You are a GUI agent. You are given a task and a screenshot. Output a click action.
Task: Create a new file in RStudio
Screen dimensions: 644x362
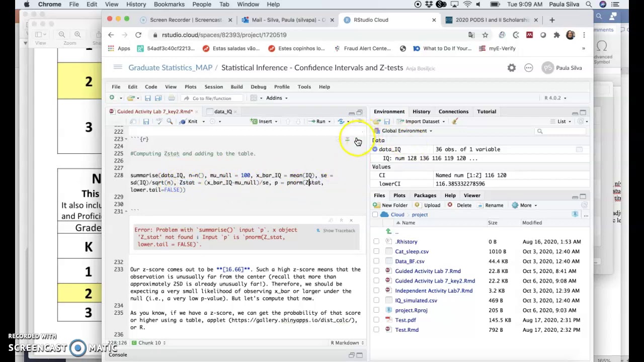(x=112, y=98)
